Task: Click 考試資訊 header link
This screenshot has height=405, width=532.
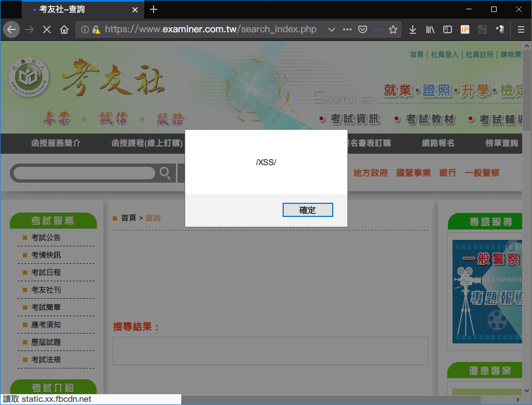Action: tap(354, 119)
